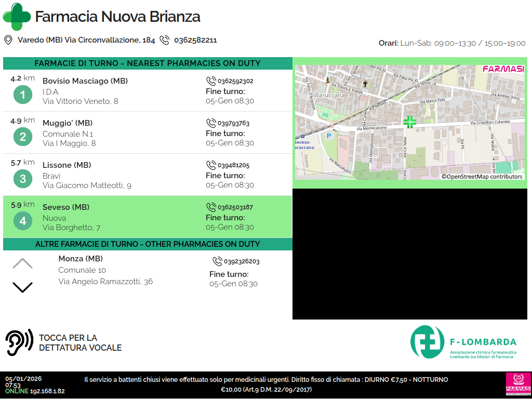532x399 pixels.
Task: Click the green cross pharmacy logo
Action: click(17, 17)
